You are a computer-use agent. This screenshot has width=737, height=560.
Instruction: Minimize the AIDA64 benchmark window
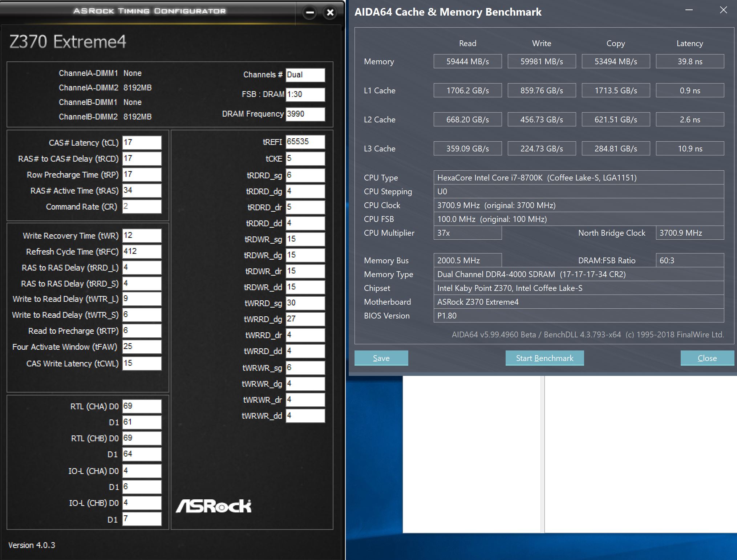[689, 10]
